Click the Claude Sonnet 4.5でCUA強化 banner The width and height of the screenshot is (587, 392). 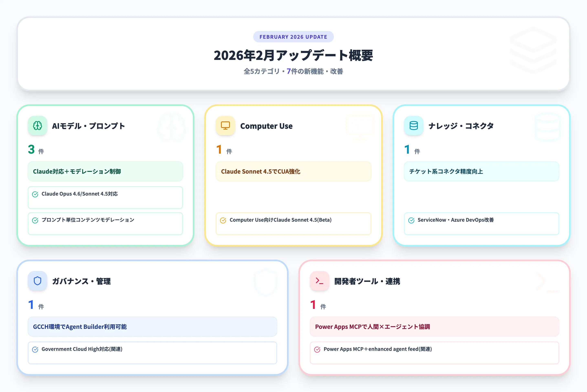click(x=293, y=171)
